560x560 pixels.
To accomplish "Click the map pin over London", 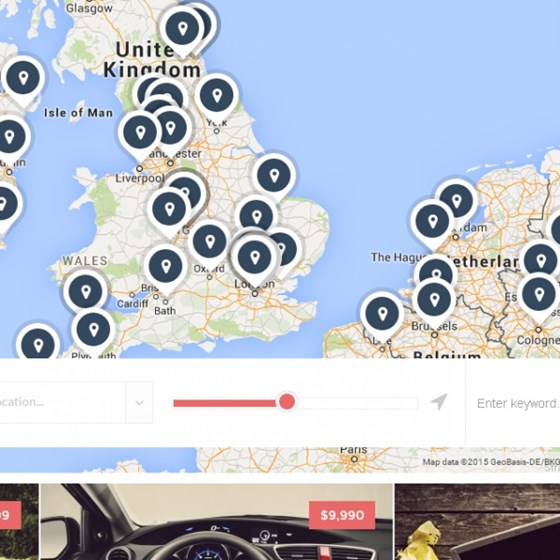I will (255, 258).
